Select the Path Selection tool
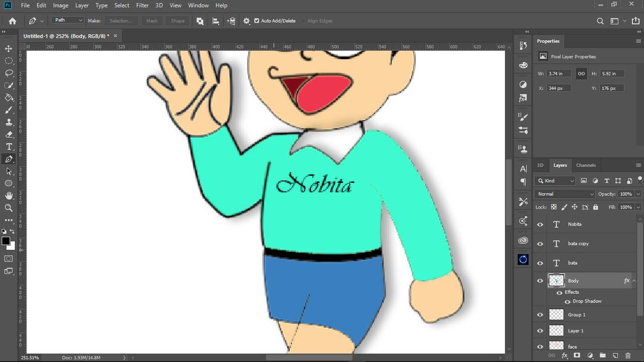This screenshot has width=644, height=362. click(x=9, y=171)
